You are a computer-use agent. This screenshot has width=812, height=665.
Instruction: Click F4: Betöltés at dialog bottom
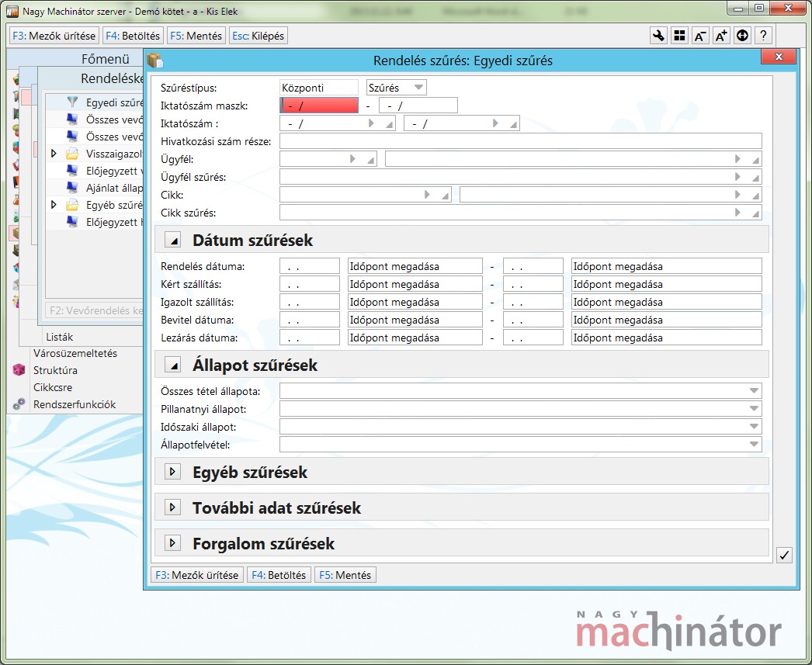pyautogui.click(x=279, y=575)
